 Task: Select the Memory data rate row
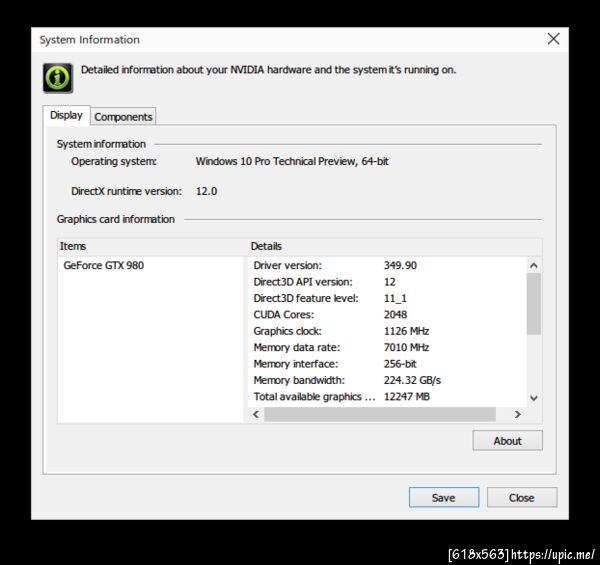(387, 347)
